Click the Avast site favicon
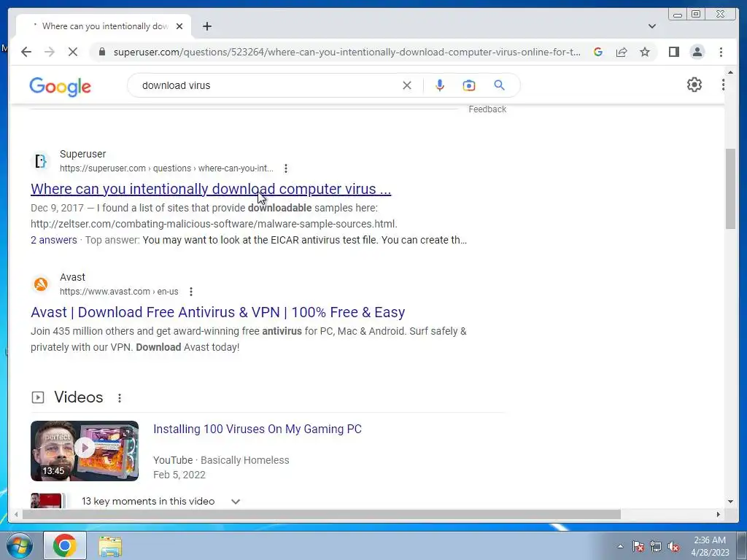The width and height of the screenshot is (747, 560). (41, 284)
